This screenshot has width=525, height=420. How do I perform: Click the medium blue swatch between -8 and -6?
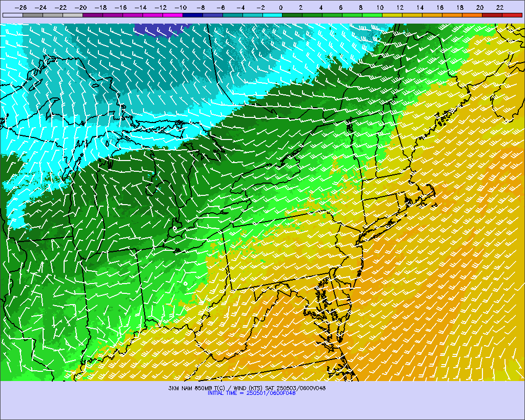point(213,15)
